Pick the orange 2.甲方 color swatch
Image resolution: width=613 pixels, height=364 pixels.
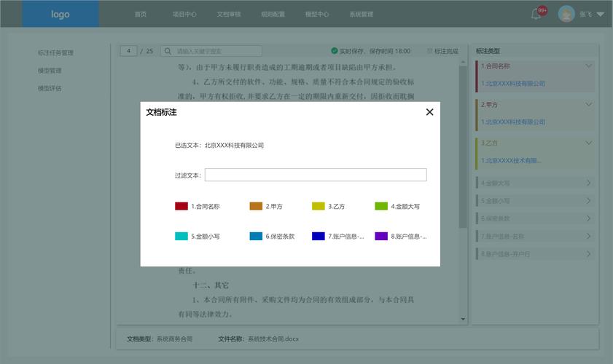click(256, 206)
